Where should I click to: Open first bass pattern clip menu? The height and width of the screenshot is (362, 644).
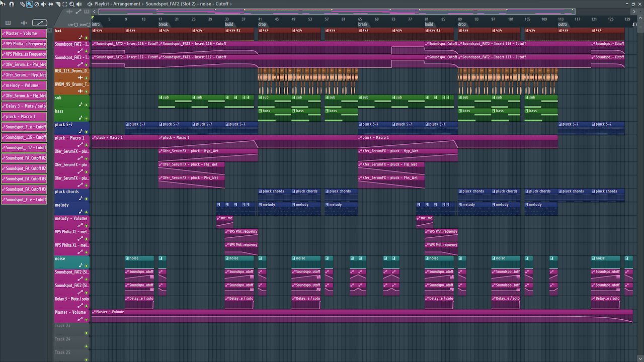(x=261, y=111)
